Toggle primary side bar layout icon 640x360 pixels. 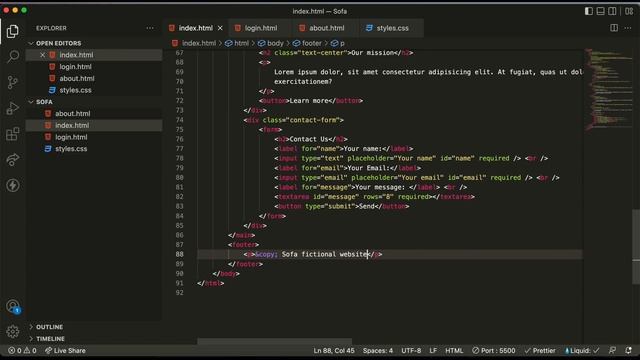[589, 11]
